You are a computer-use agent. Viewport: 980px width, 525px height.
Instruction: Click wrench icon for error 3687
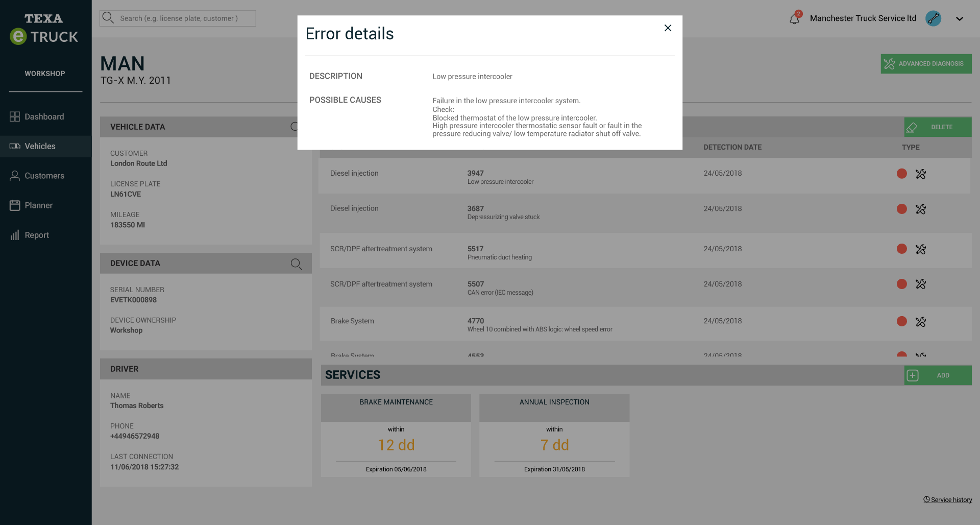pos(921,209)
